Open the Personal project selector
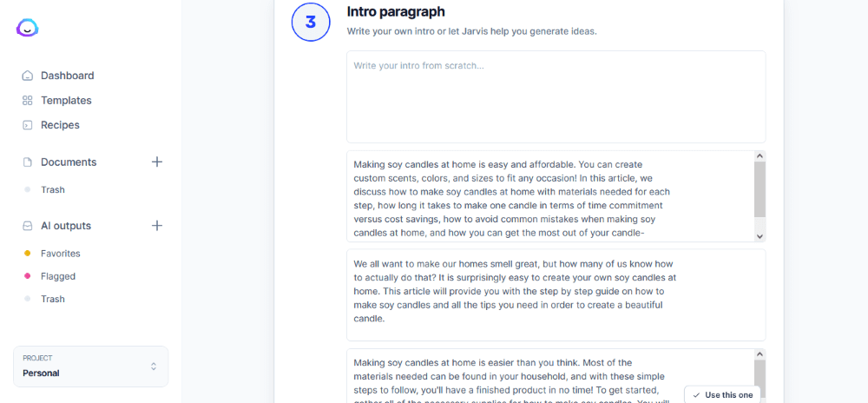 tap(91, 367)
